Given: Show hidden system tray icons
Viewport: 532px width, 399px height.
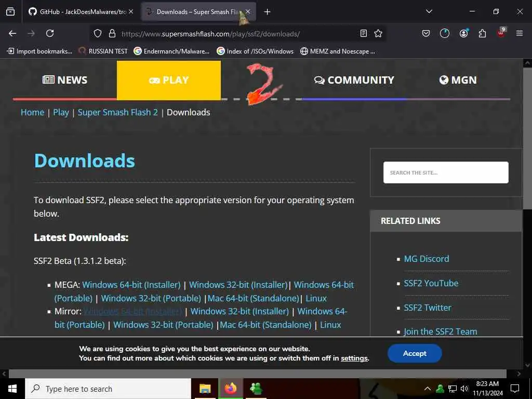Looking at the screenshot, I should [x=428, y=389].
